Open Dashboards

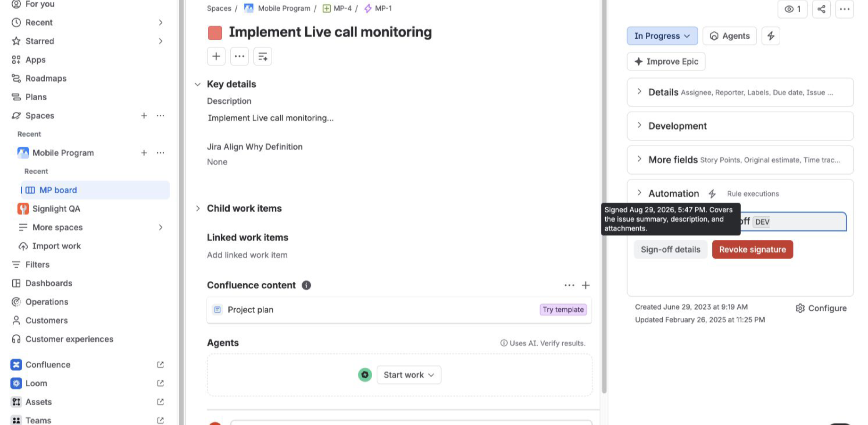tap(49, 283)
